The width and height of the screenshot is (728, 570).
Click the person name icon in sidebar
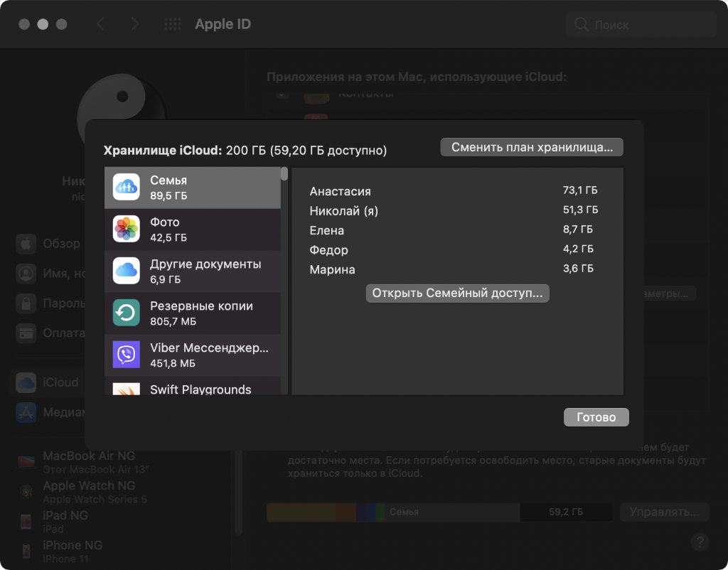[x=26, y=274]
